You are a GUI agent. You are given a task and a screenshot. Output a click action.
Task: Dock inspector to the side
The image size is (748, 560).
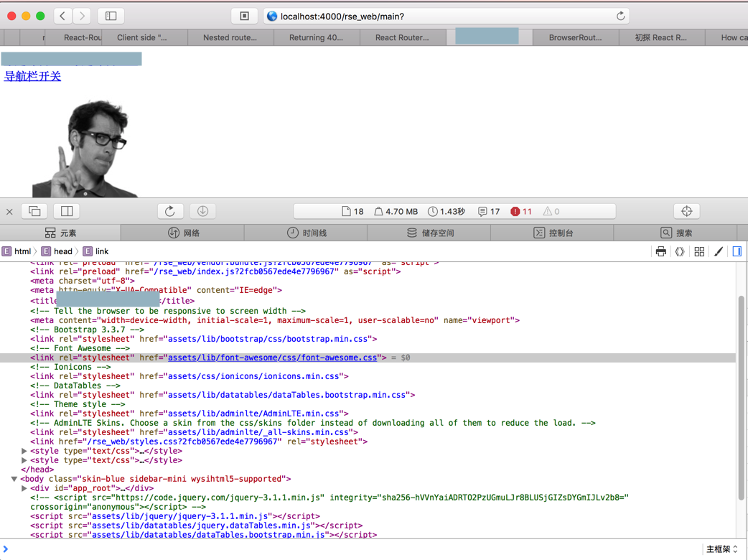pyautogui.click(x=67, y=211)
